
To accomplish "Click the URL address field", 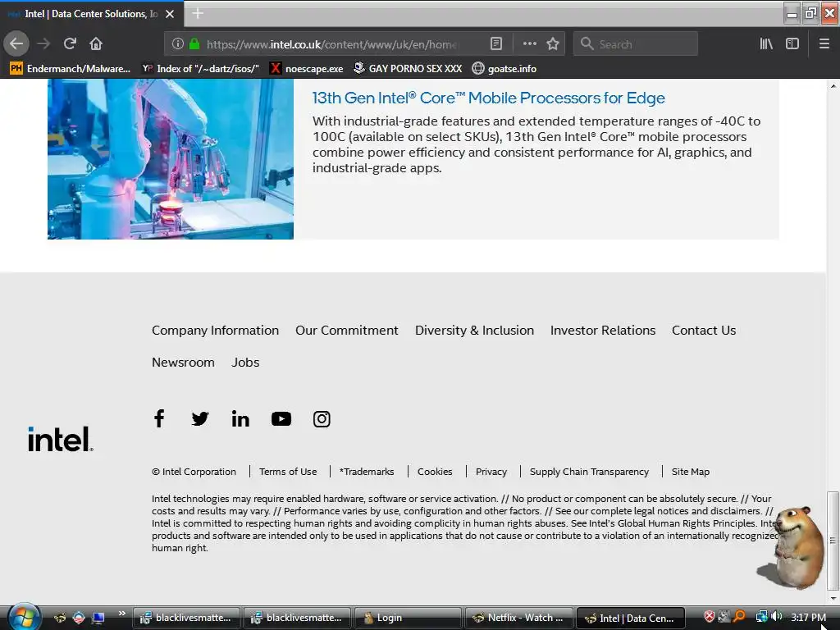I will click(x=332, y=44).
